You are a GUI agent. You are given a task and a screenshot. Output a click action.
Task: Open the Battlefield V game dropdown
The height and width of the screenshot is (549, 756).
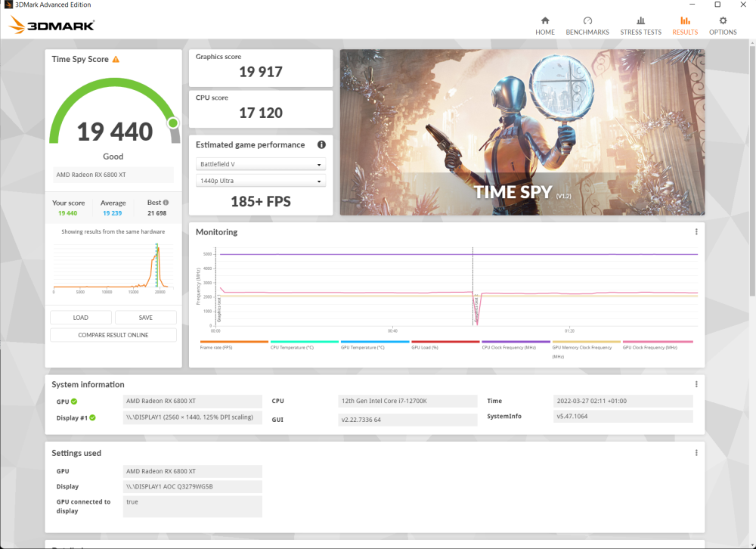260,164
